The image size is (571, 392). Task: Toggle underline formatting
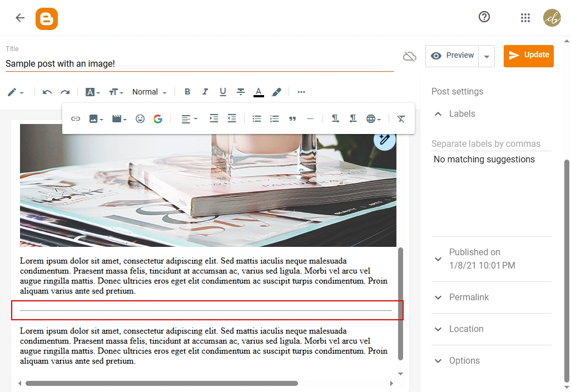coord(223,92)
